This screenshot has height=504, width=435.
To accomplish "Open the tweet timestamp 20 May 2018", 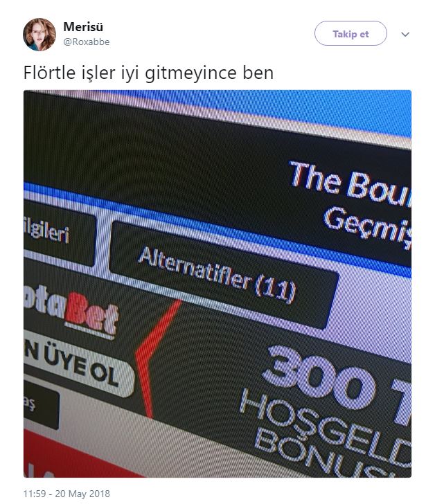I will (x=66, y=494).
